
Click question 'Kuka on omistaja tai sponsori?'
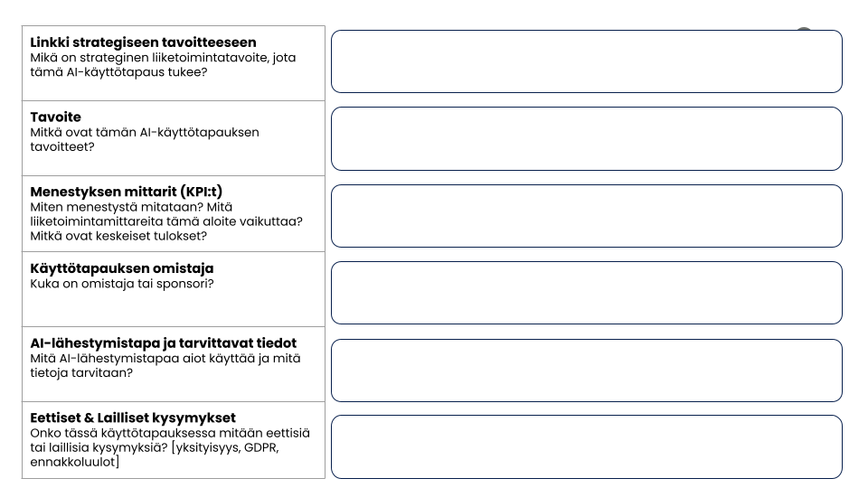click(x=122, y=283)
